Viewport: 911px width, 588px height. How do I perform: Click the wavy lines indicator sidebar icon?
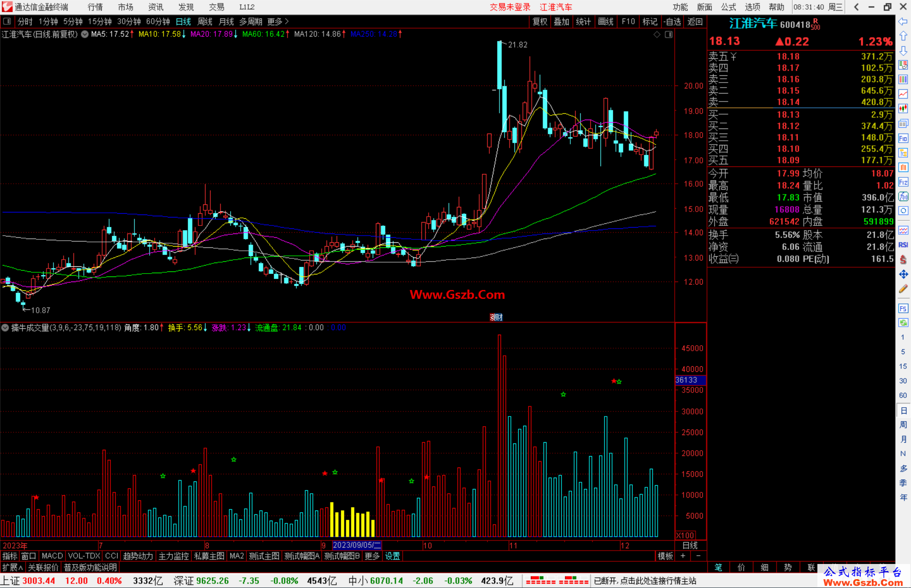pos(903,230)
